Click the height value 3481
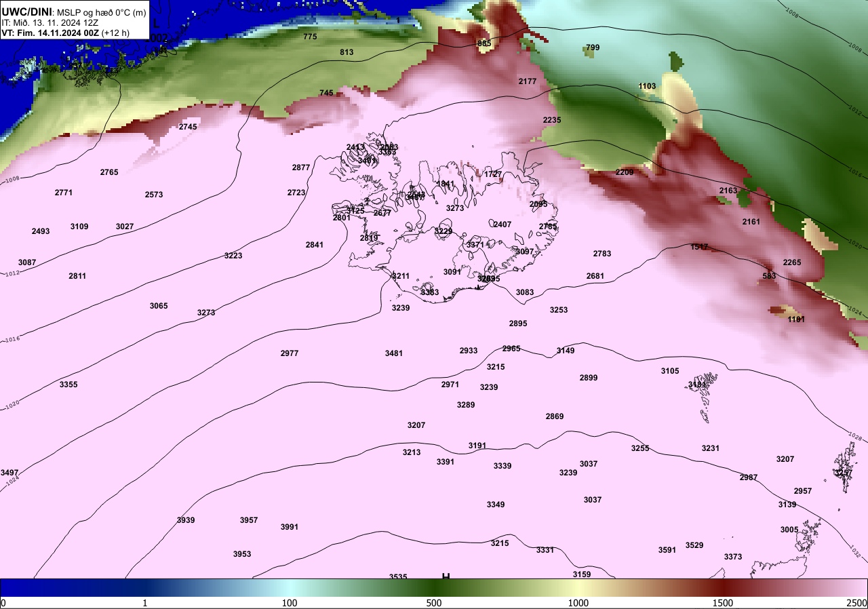Screen dimensions: 868x609 pos(394,353)
